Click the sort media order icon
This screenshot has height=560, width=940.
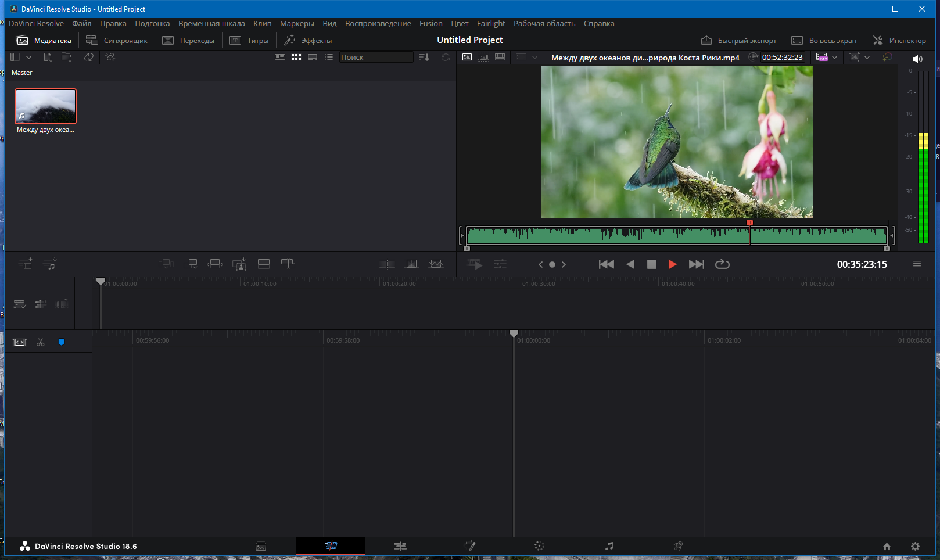[x=424, y=57]
